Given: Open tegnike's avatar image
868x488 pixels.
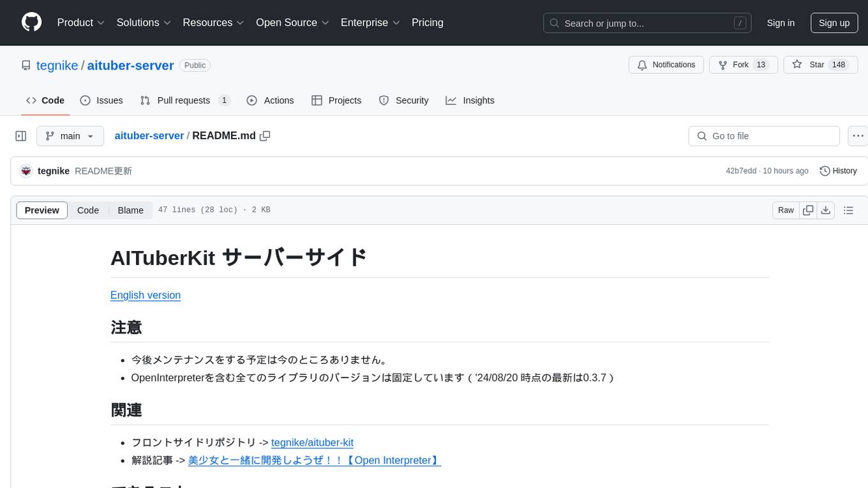Looking at the screenshot, I should pos(26,171).
